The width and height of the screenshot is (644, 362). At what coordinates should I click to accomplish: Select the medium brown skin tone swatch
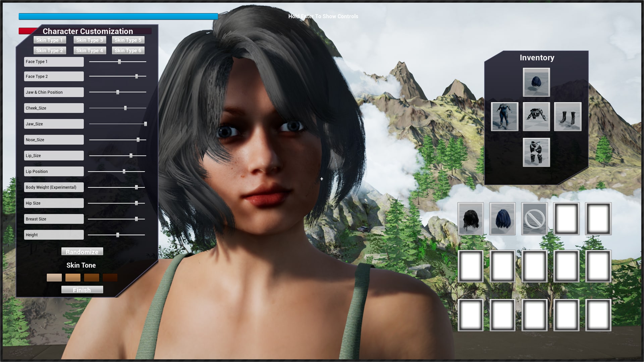pos(92,278)
